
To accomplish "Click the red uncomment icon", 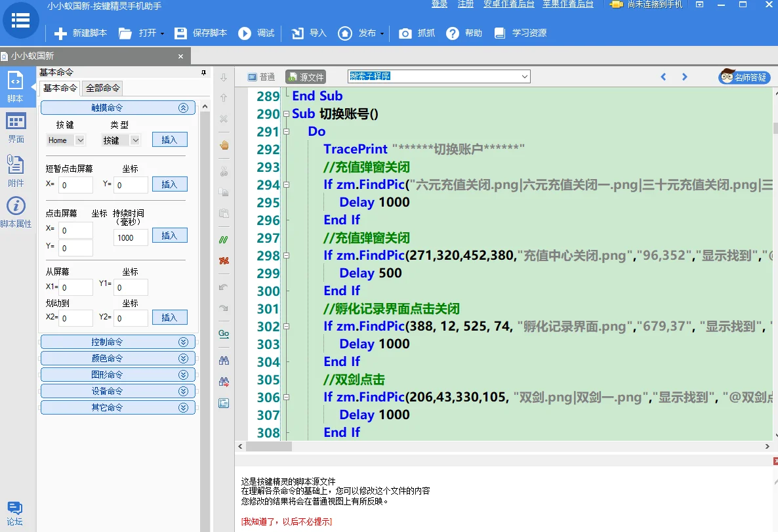I will point(224,260).
